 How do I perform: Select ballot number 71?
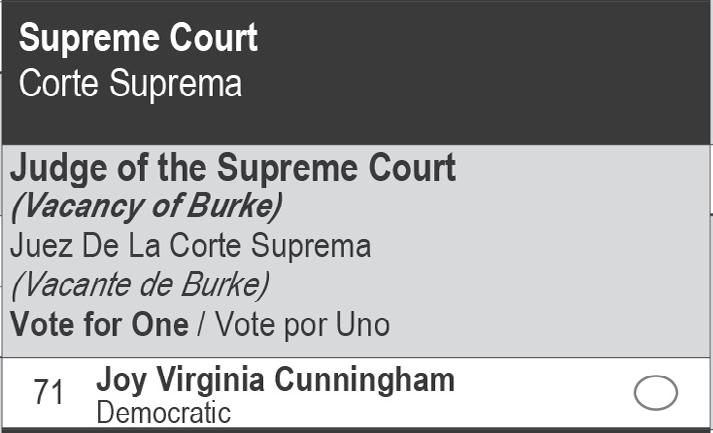(49, 393)
